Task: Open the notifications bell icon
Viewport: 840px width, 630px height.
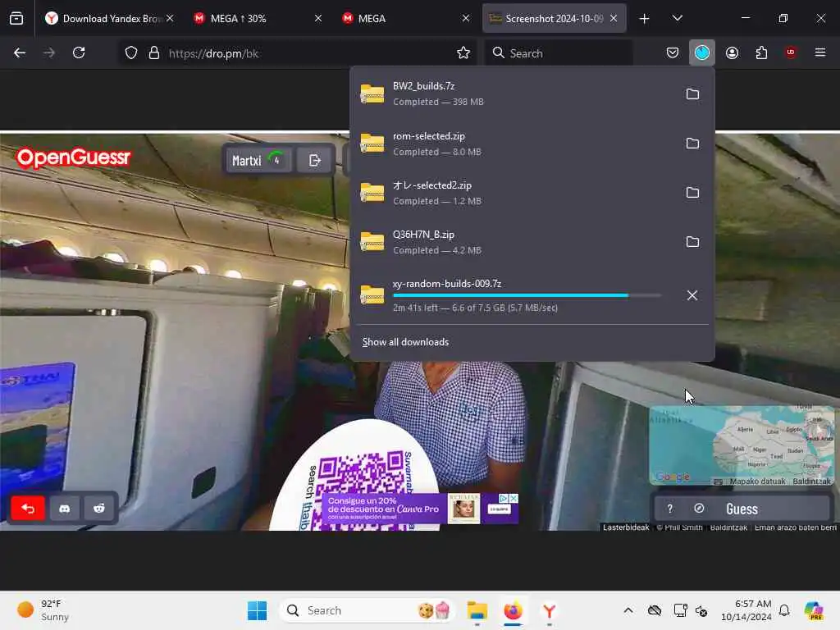Action: 784,610
